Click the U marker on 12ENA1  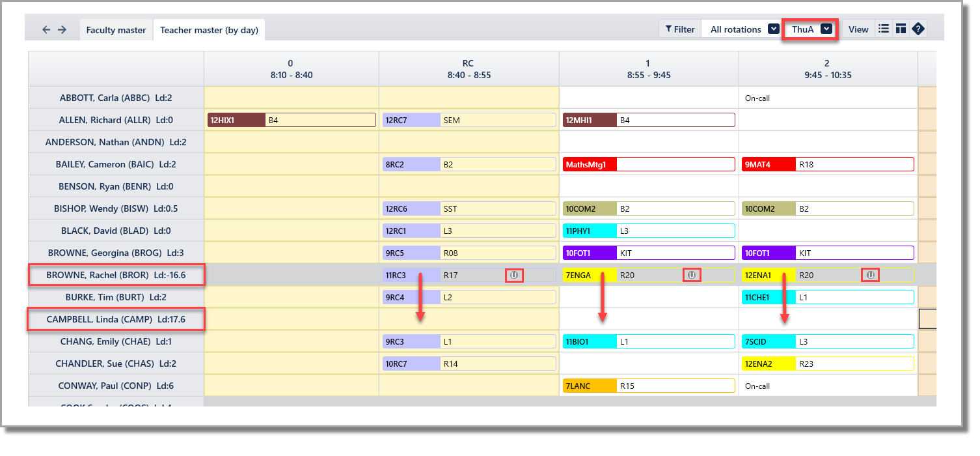(x=870, y=276)
